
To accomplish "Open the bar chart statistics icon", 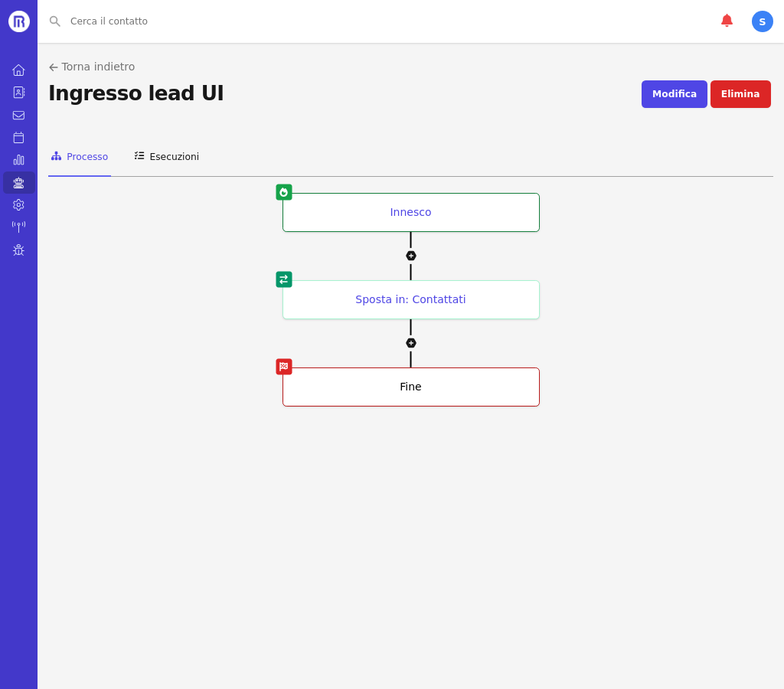I will tap(18, 160).
